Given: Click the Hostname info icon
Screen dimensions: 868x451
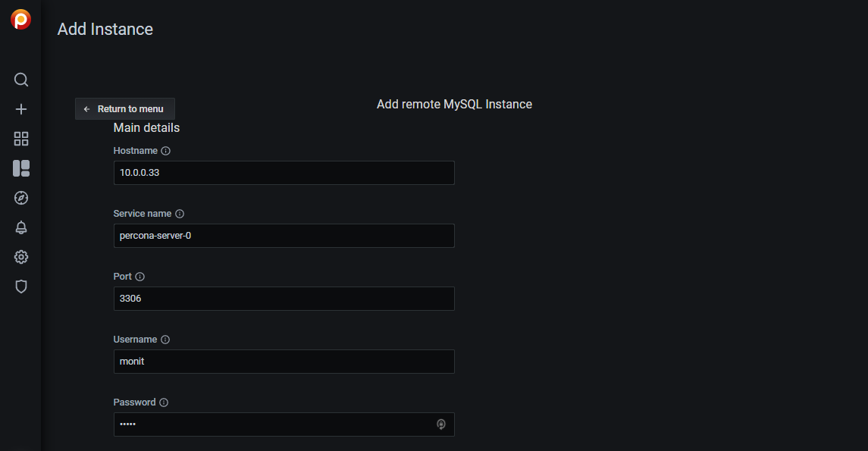Looking at the screenshot, I should pyautogui.click(x=165, y=151).
